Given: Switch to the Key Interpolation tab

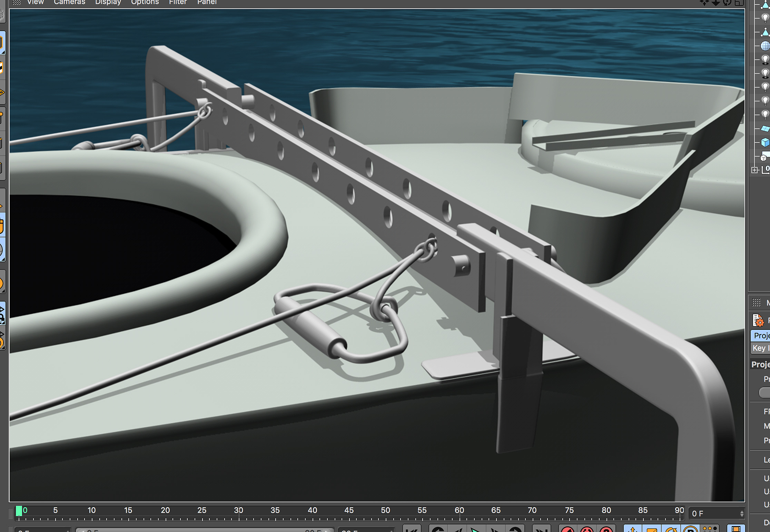Looking at the screenshot, I should click(760, 348).
